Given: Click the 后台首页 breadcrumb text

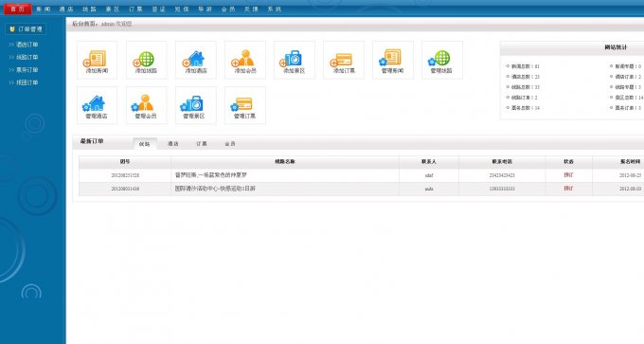Looking at the screenshot, I should (83, 25).
